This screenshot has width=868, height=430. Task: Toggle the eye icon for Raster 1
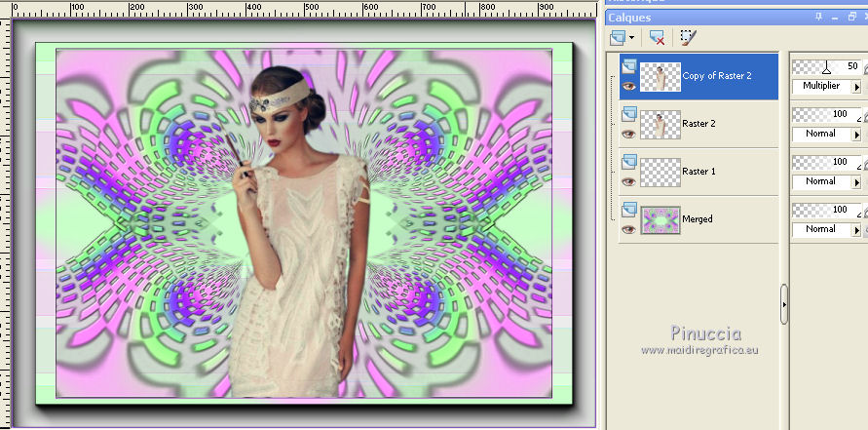pyautogui.click(x=628, y=181)
